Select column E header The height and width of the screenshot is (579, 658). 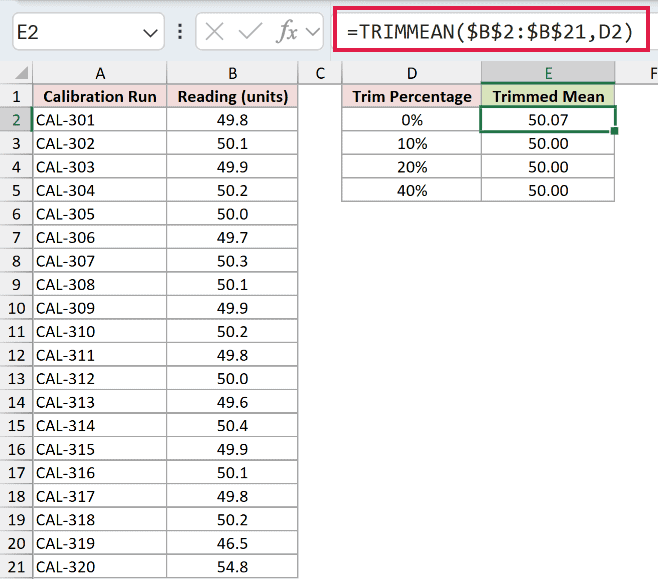click(x=548, y=73)
